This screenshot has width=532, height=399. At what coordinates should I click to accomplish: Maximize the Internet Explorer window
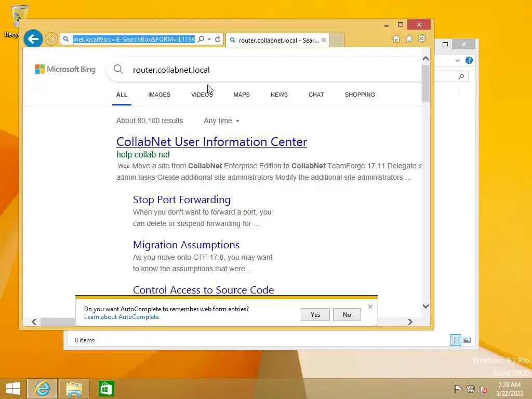[x=401, y=25]
